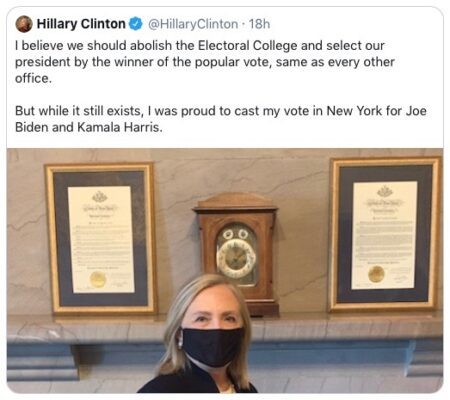The image size is (450, 400).
Task: Click the right framed certificate's document text
Action: [384, 235]
